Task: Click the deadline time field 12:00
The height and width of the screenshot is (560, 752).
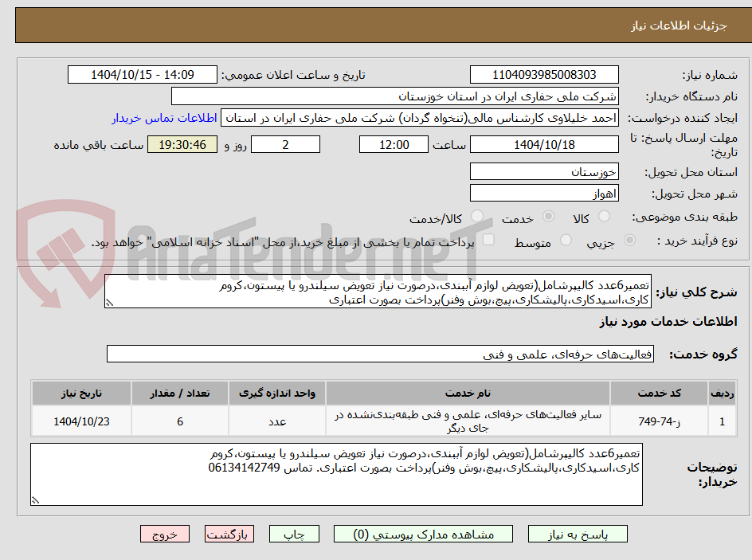Action: 394,144
